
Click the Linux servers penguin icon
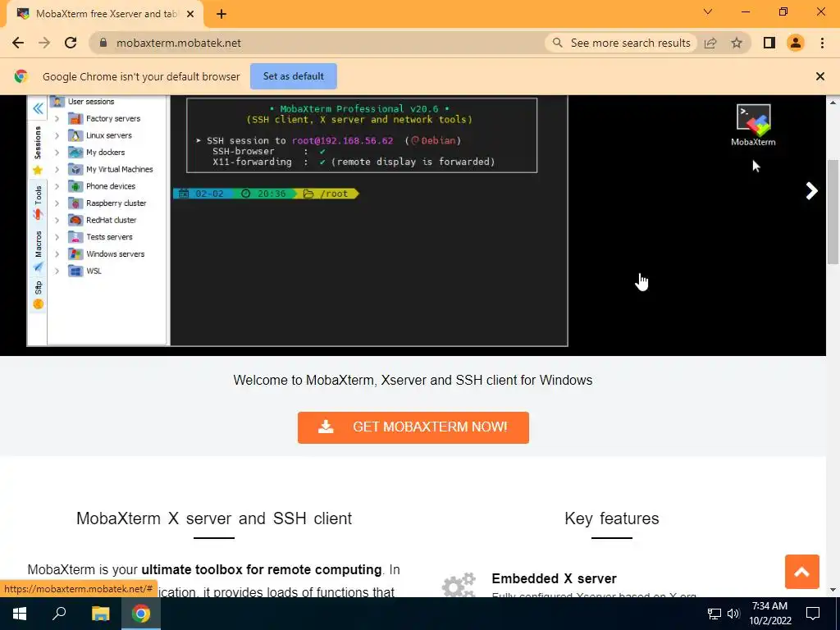(x=75, y=135)
